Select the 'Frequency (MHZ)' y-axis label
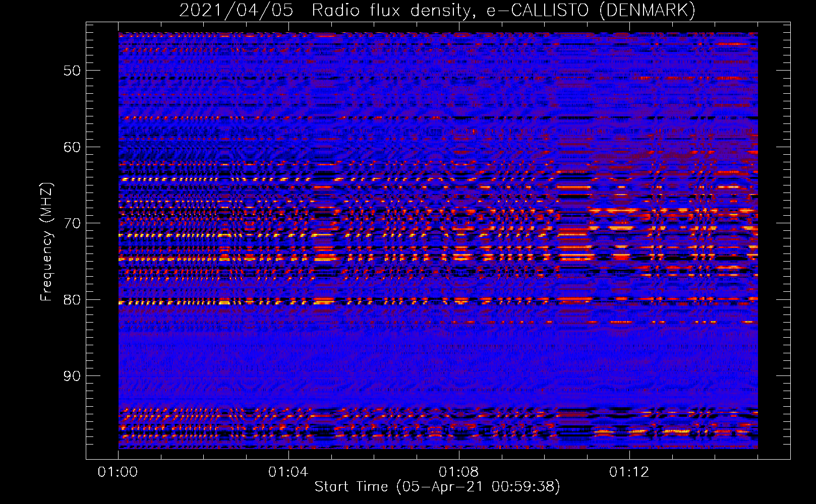The width and height of the screenshot is (816, 504). (x=46, y=242)
